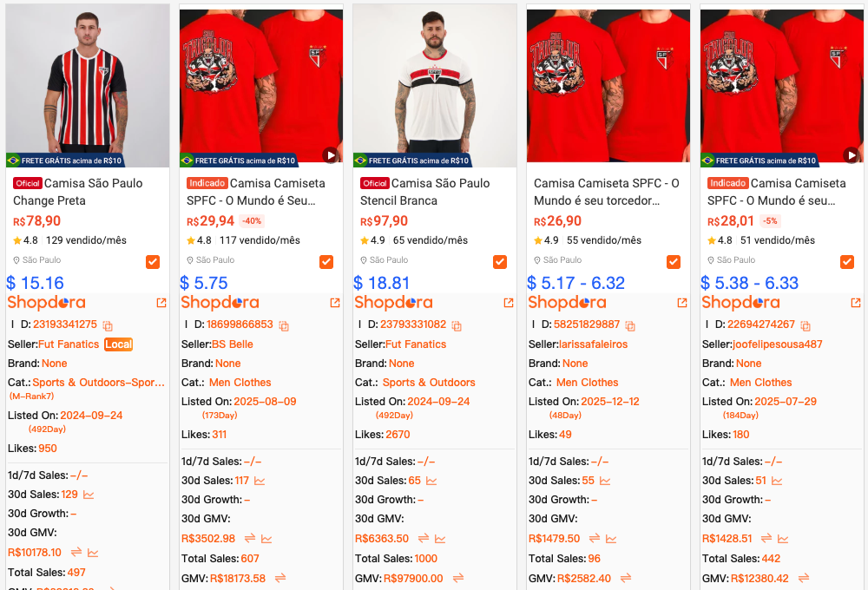Show 30d sales chart for 65 sales
This screenshot has height=590, width=868.
coord(431,481)
